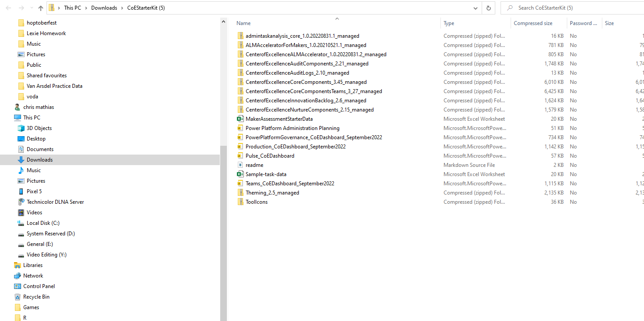
Task: Select the Pixel 5 device under This PC
Action: (x=33, y=191)
